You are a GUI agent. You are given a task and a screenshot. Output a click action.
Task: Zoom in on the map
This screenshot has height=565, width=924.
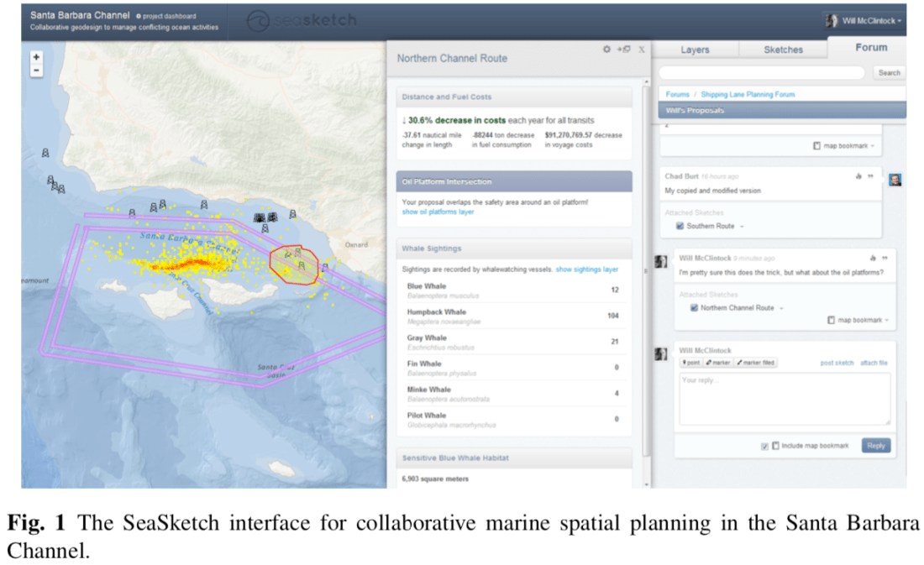(36, 57)
